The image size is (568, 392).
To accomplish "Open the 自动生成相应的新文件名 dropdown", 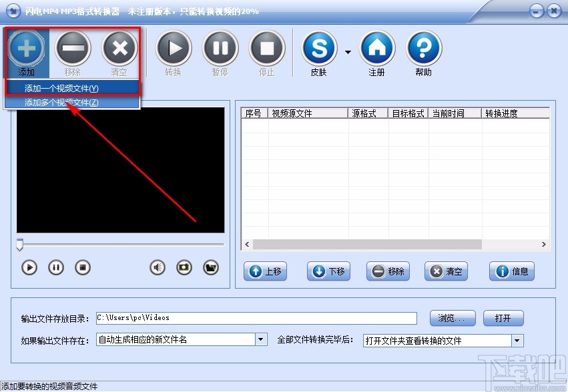I will point(260,340).
